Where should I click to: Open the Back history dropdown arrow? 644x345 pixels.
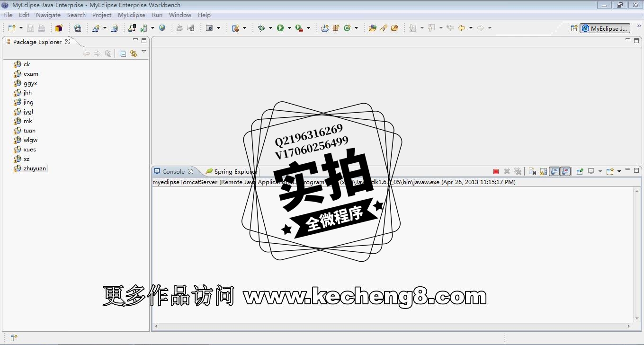(x=471, y=28)
